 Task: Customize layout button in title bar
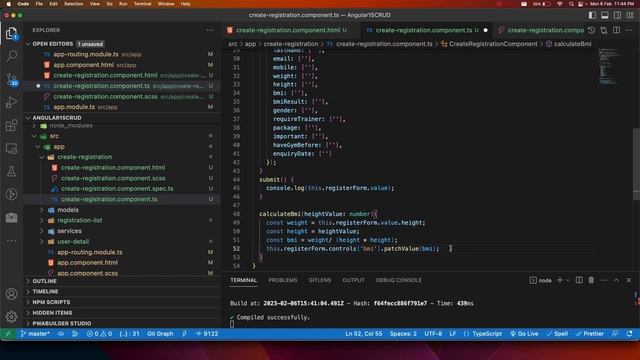pos(630,15)
